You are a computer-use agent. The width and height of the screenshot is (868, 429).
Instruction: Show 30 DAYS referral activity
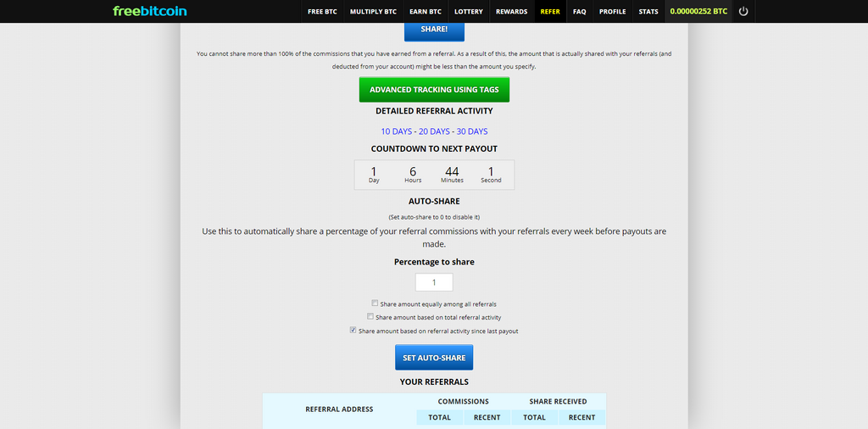(x=472, y=131)
